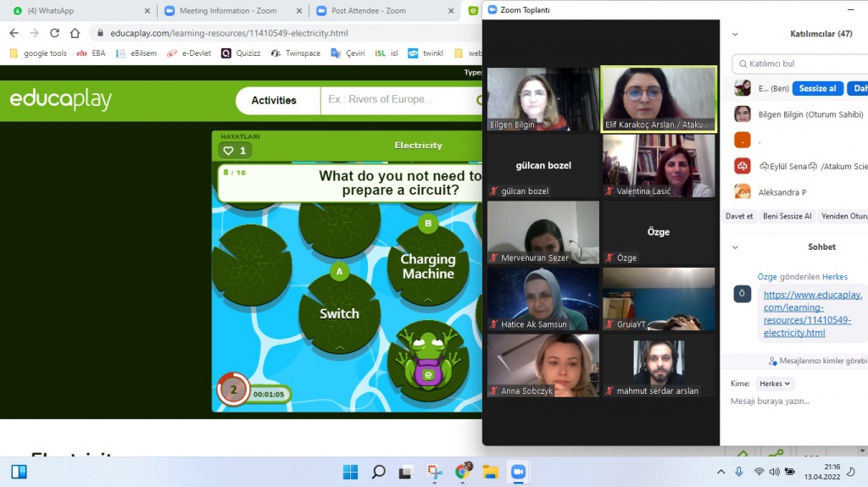This screenshot has width=868, height=487.
Task: Collapse the Sohbet chat panel
Action: pyautogui.click(x=735, y=247)
